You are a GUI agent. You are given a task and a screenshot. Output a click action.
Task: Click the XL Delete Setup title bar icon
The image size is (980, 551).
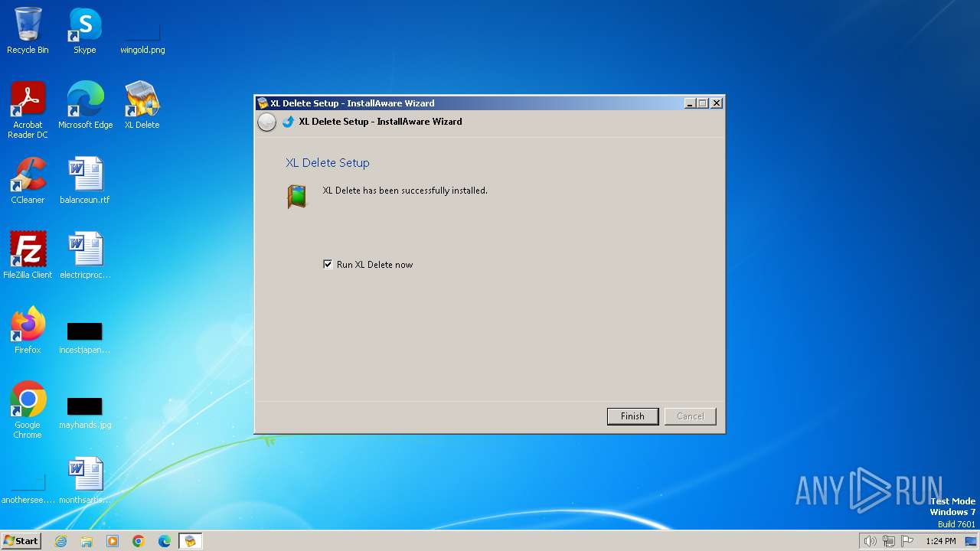click(263, 103)
